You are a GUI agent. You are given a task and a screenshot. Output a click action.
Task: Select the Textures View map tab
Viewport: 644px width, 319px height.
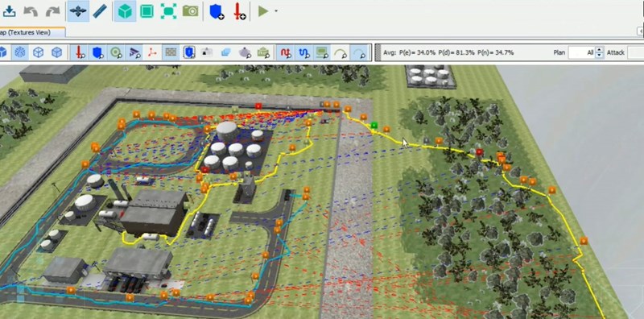click(32, 32)
